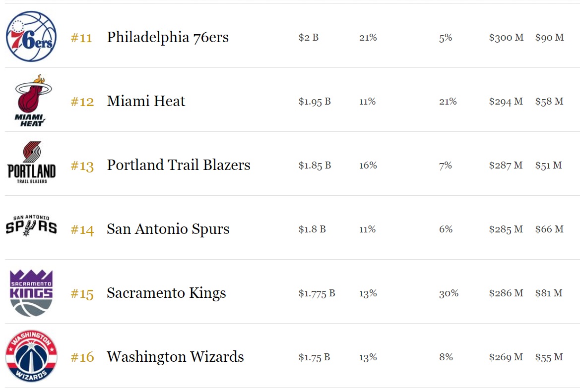Click the Spurs $66 M income value
Viewport: 580px width, 392px height.
(x=549, y=229)
